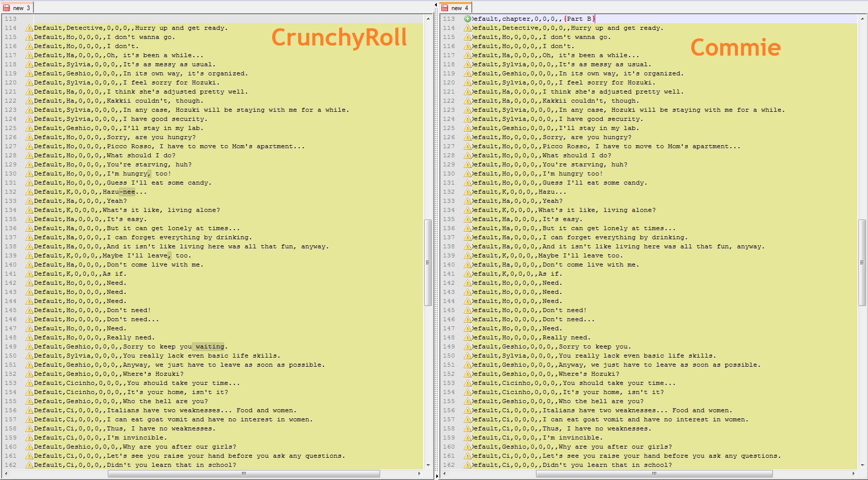
Task: Click the 'Hazu...' text in new 4
Action: [x=553, y=192]
